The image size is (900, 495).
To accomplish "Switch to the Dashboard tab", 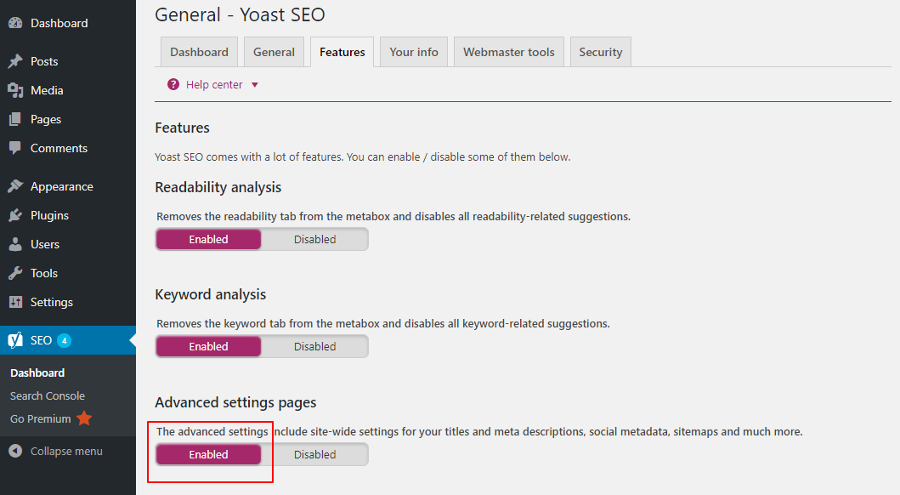I will pos(199,52).
